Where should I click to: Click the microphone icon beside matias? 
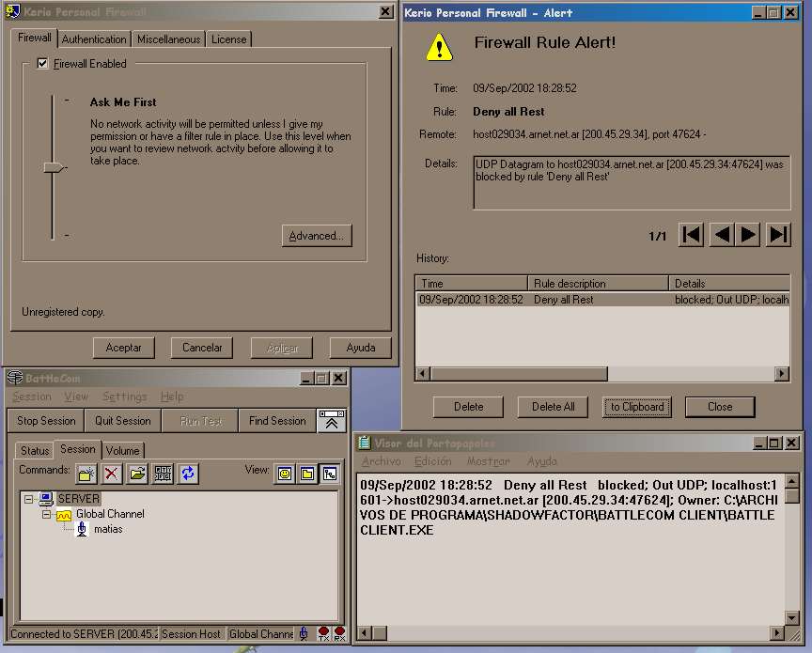tap(82, 529)
